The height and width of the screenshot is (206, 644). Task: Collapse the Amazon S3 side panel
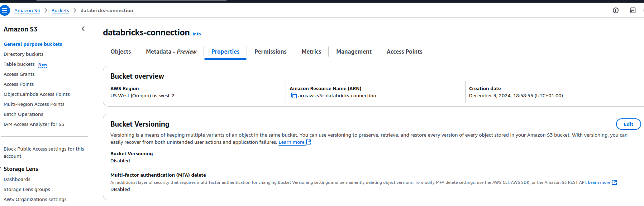click(83, 29)
